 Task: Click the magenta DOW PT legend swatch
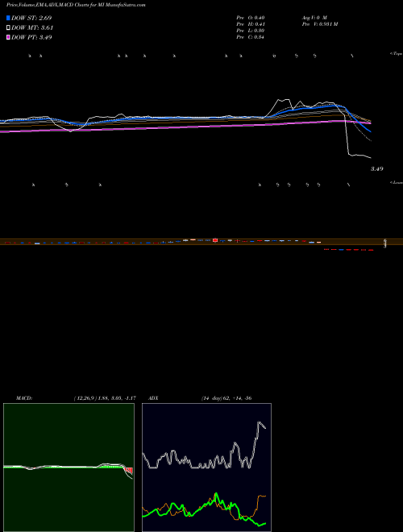(9, 38)
